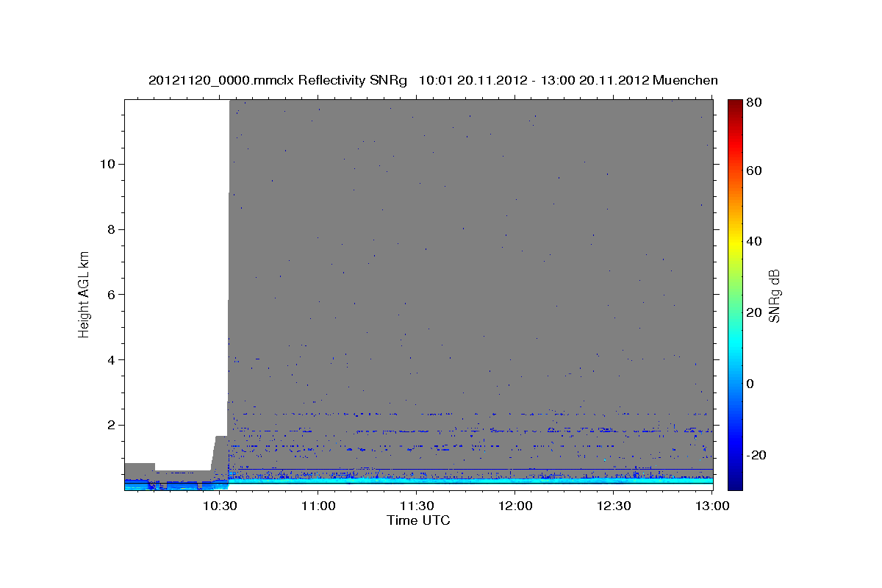Click the colorbar value 20
This screenshot has height=588, width=882.
pos(755,312)
